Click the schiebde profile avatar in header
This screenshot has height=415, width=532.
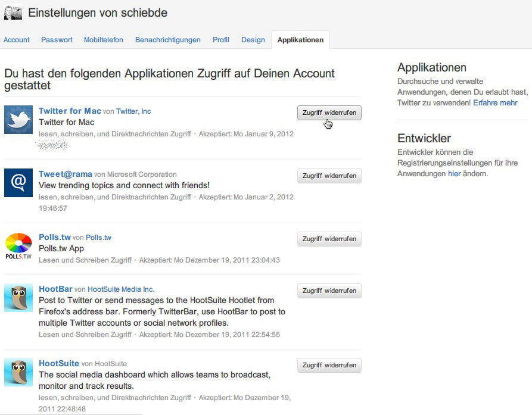click(x=13, y=12)
